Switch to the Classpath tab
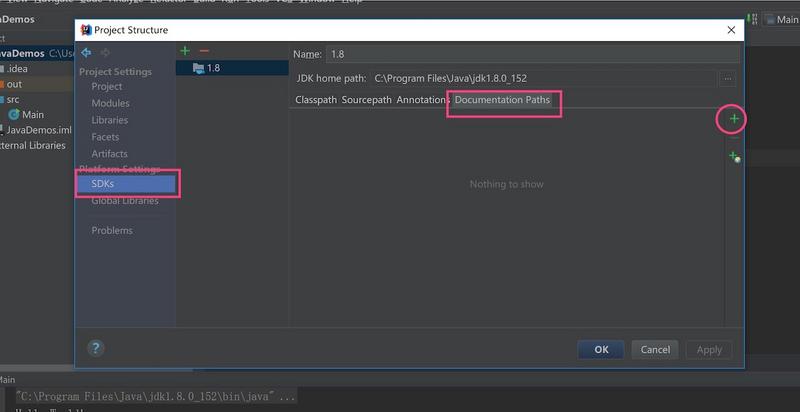Screen dimensions: 800x412 316,100
